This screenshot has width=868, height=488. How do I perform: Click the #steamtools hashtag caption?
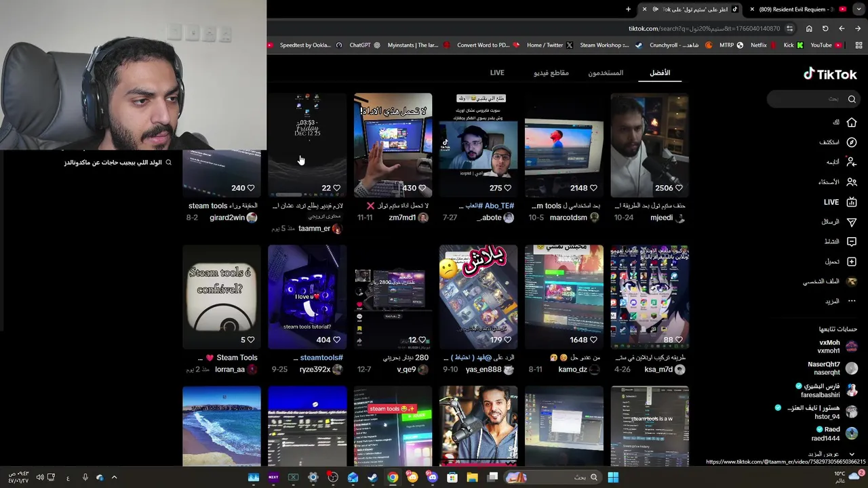click(321, 357)
